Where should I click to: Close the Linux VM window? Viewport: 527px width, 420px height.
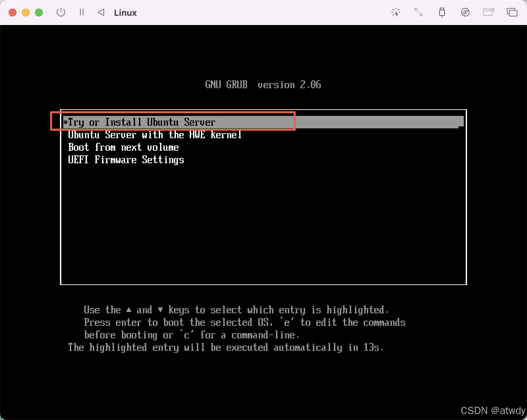click(x=13, y=13)
